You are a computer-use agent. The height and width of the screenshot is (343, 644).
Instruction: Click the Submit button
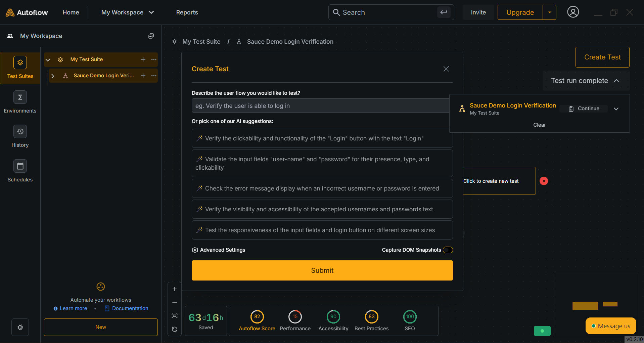[322, 270]
